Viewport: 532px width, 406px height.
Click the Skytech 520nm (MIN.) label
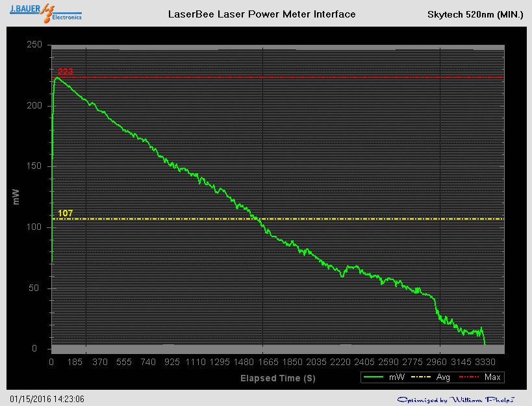475,14
